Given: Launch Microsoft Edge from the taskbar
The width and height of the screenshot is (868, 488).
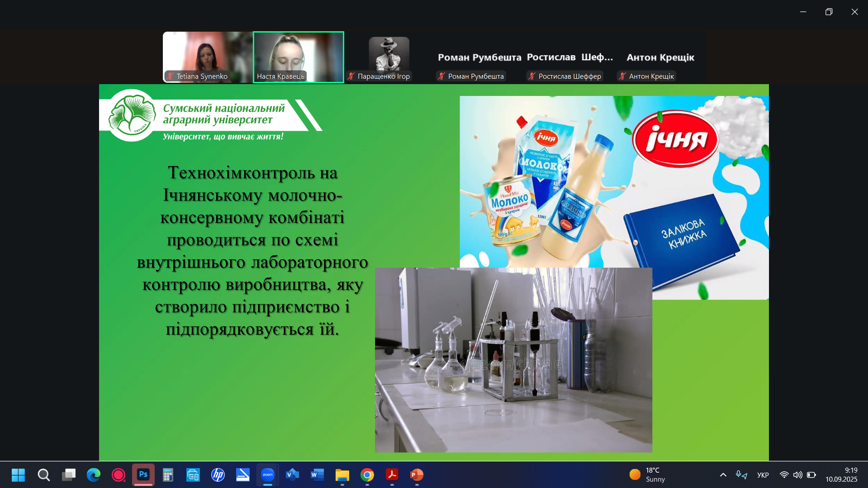Looking at the screenshot, I should tap(94, 475).
